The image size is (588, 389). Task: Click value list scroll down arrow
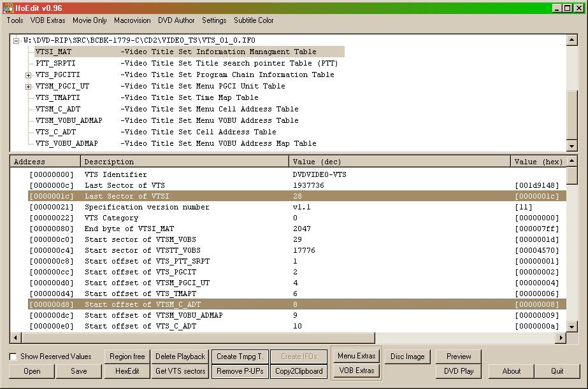pos(571,327)
